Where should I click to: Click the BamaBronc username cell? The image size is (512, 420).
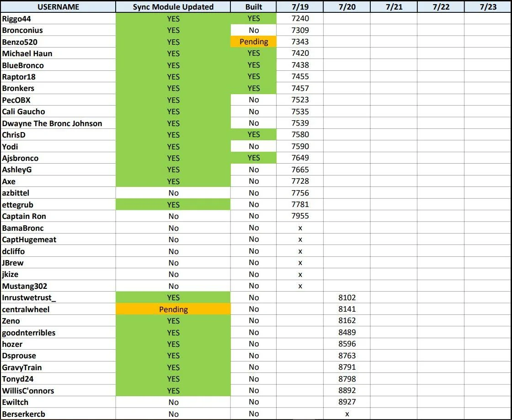(58, 228)
